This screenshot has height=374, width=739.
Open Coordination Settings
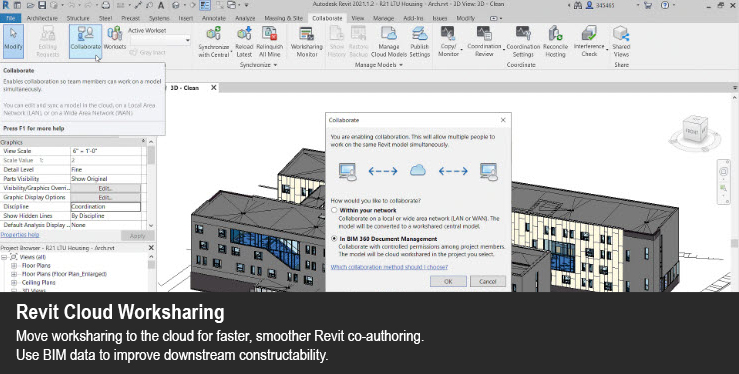tap(523, 41)
